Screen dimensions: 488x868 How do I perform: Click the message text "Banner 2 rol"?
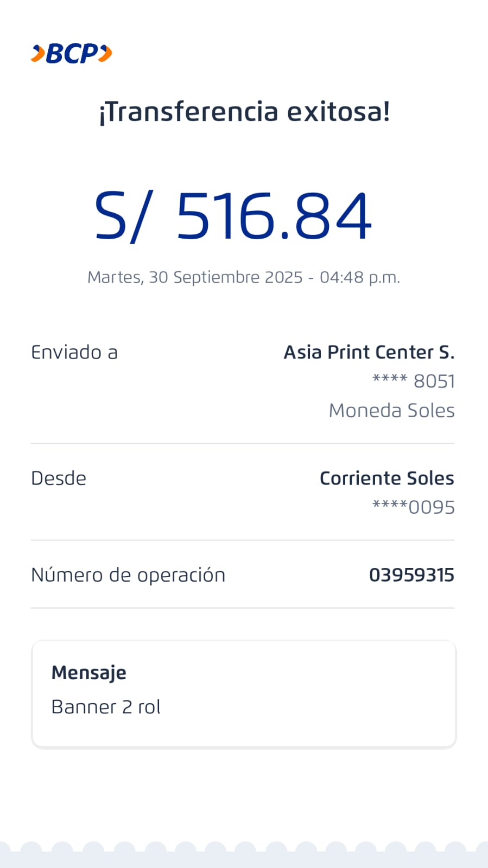tap(106, 707)
